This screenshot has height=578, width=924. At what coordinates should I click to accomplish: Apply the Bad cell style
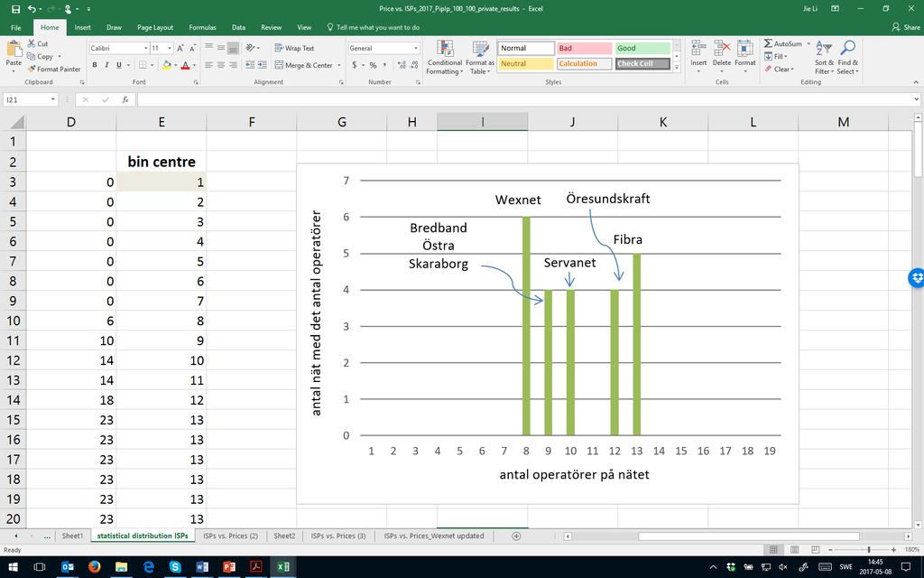coord(585,49)
